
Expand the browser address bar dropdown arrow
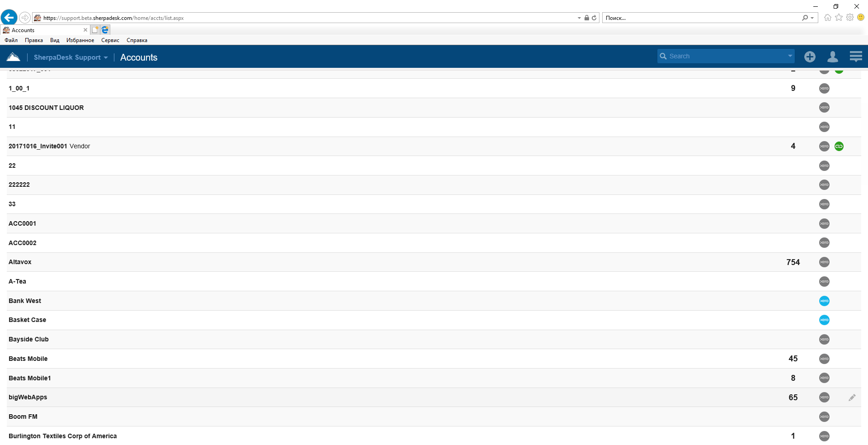579,18
